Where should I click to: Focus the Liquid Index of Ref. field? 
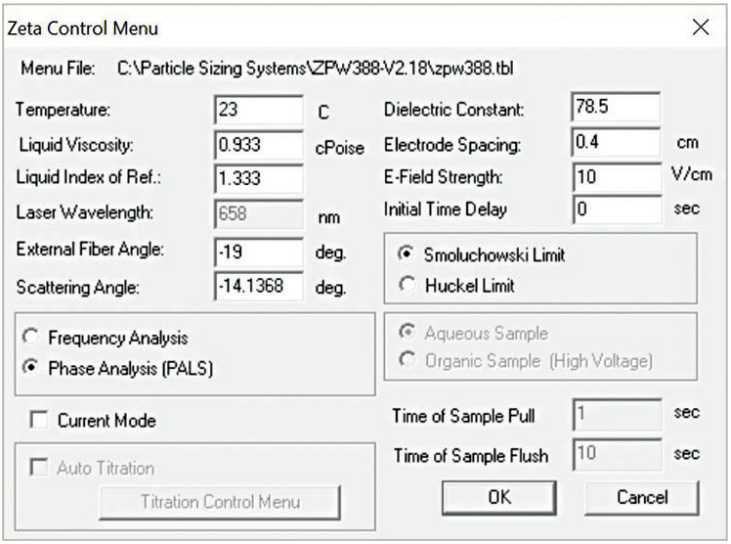[x=258, y=179]
